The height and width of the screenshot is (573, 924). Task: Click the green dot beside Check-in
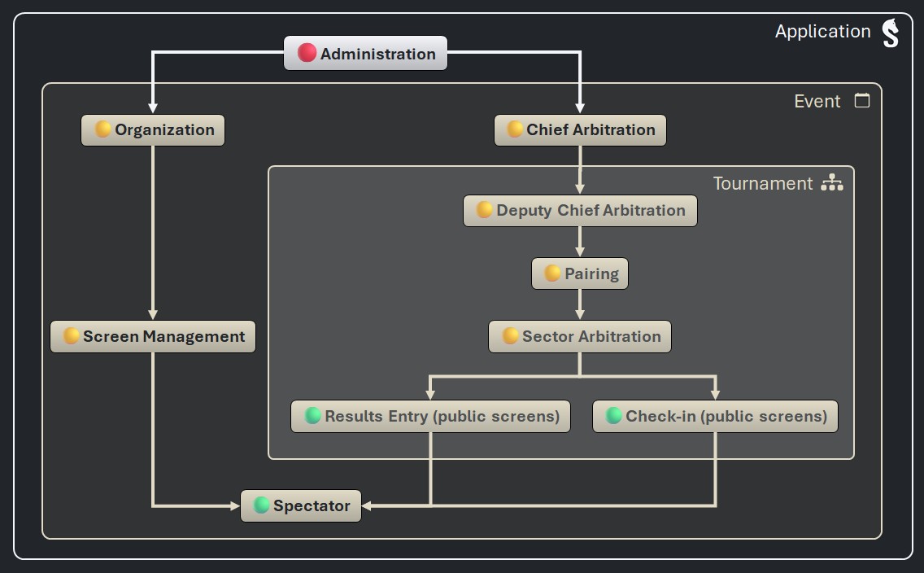[614, 416]
